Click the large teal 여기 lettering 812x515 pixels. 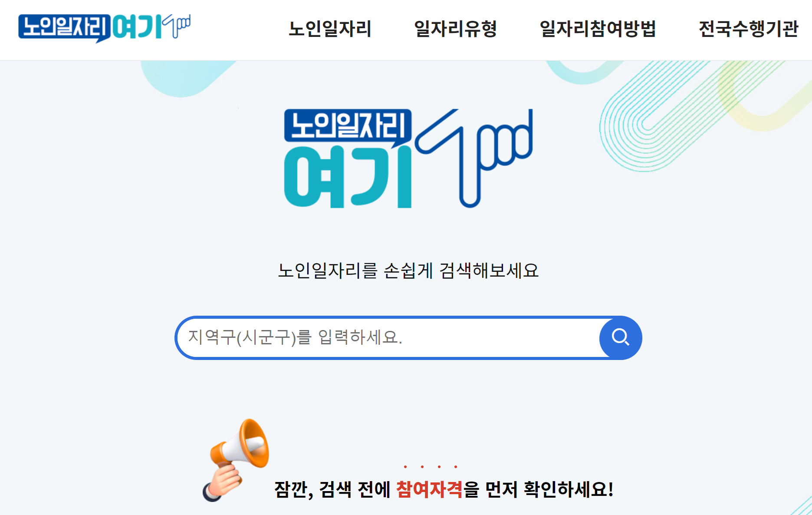pyautogui.click(x=348, y=177)
